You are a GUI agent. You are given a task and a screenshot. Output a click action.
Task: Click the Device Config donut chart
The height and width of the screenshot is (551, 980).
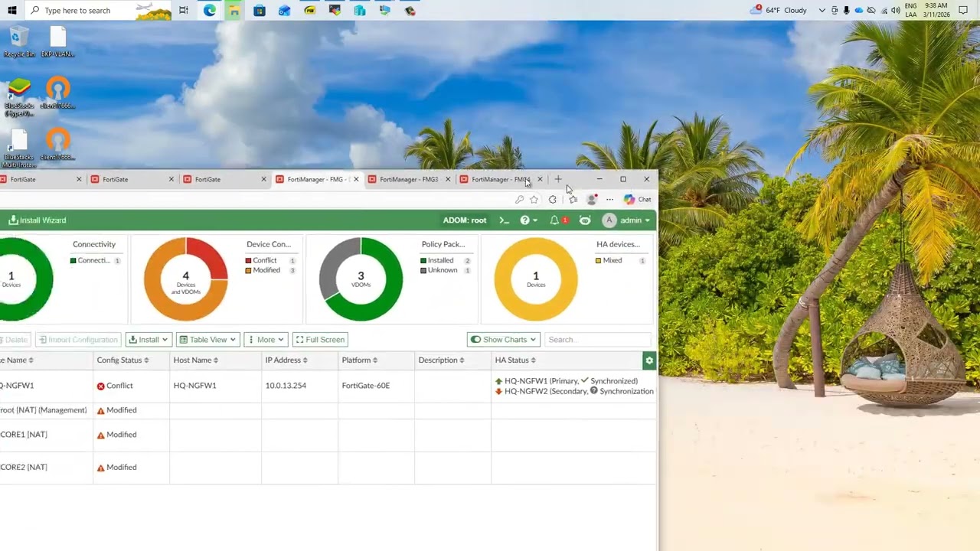point(185,279)
